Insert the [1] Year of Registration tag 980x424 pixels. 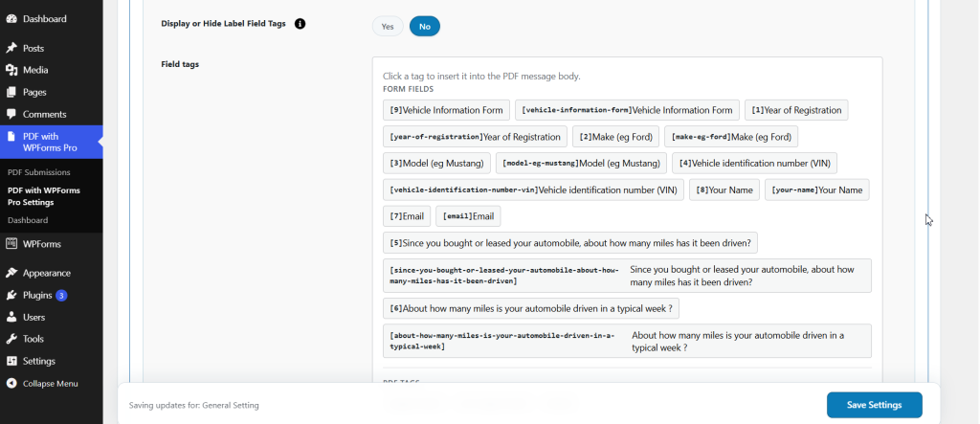796,110
